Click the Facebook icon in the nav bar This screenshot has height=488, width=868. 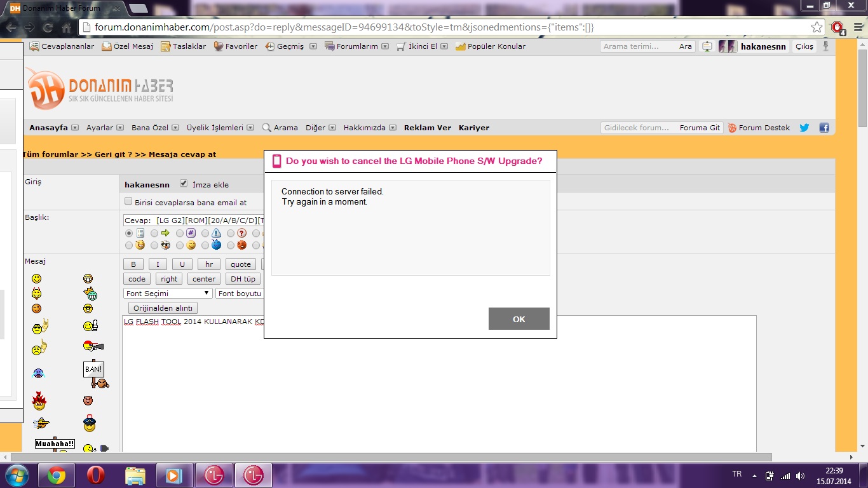coord(824,128)
